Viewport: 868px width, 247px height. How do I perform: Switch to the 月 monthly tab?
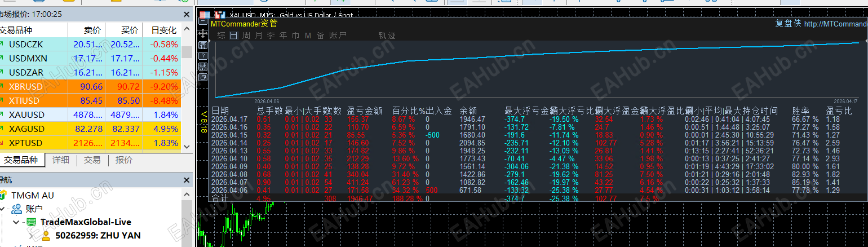(x=259, y=35)
